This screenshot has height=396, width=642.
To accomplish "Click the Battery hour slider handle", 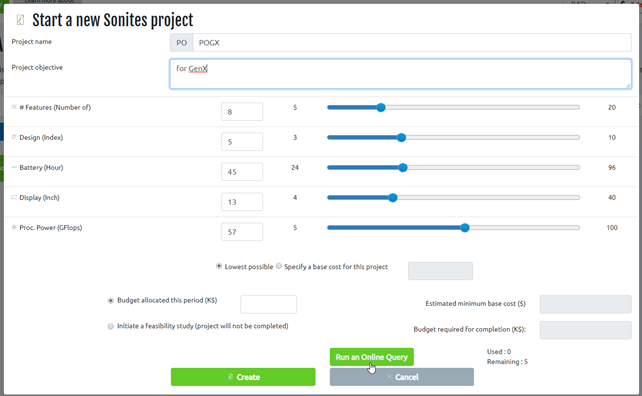I will point(403,167).
